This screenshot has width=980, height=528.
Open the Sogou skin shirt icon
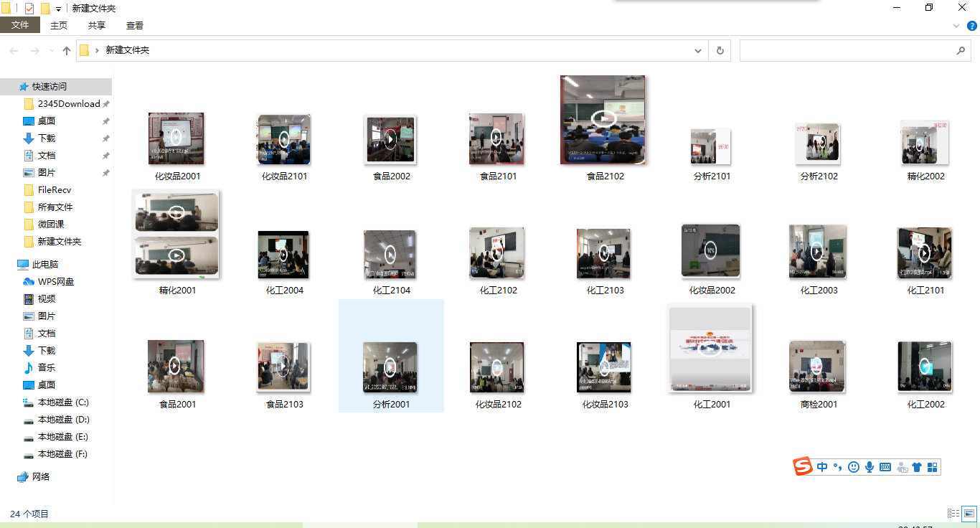917,468
